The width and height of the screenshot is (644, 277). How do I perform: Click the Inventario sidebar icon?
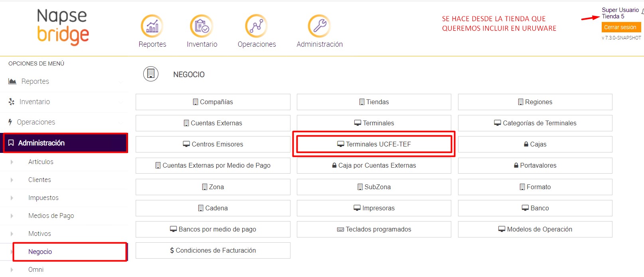12,102
